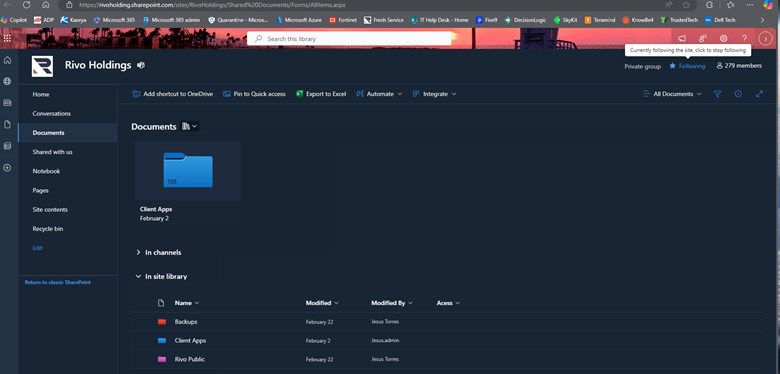
Task: Open My lists icon in left rail
Action: (x=7, y=146)
